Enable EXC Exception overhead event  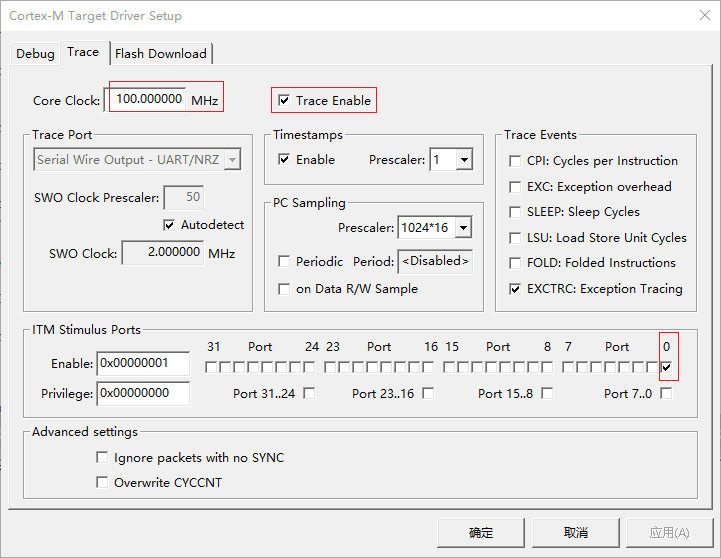pos(515,187)
